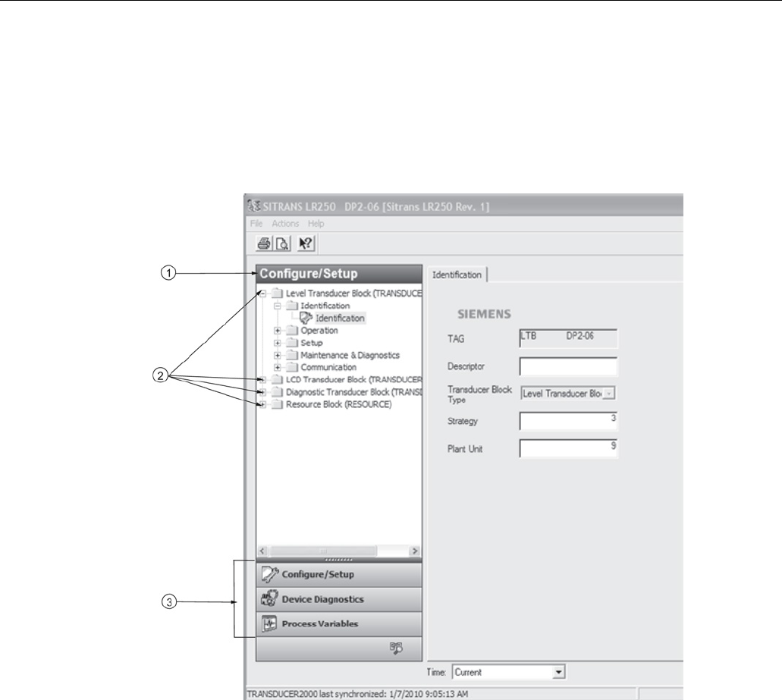
Task: Click into the Descriptor input field
Action: click(x=568, y=366)
